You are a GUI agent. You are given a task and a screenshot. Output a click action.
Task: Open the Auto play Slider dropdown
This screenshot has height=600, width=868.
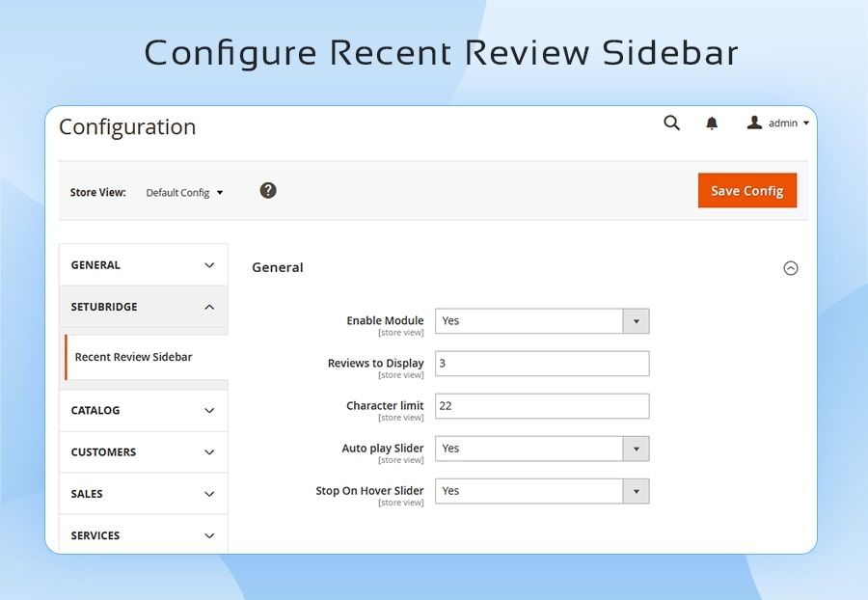coord(541,449)
